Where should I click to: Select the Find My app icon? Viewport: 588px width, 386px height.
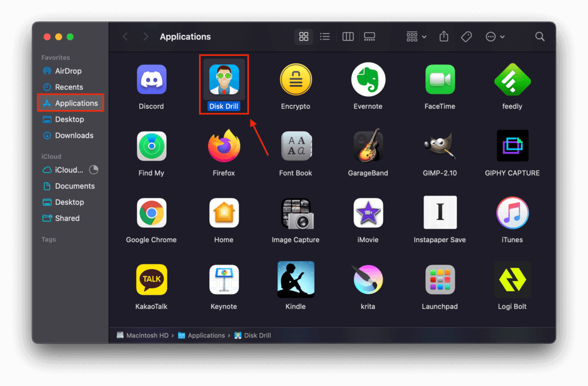152,146
